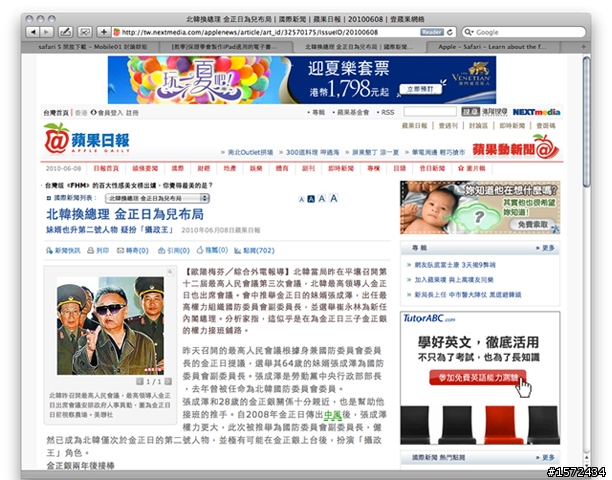Select the 北韓換總理 article tab
Viewport: 612px width, 480px height.
coord(358,47)
